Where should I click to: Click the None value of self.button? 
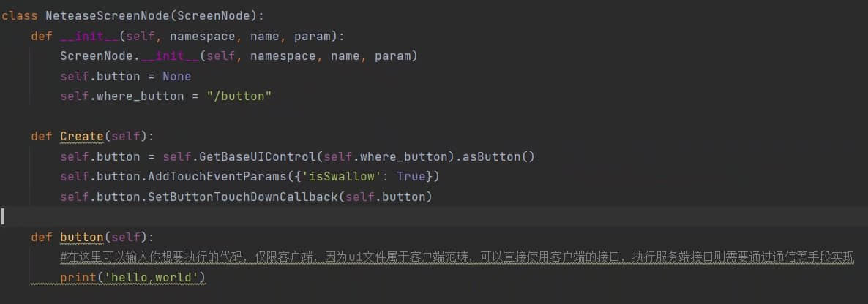176,76
